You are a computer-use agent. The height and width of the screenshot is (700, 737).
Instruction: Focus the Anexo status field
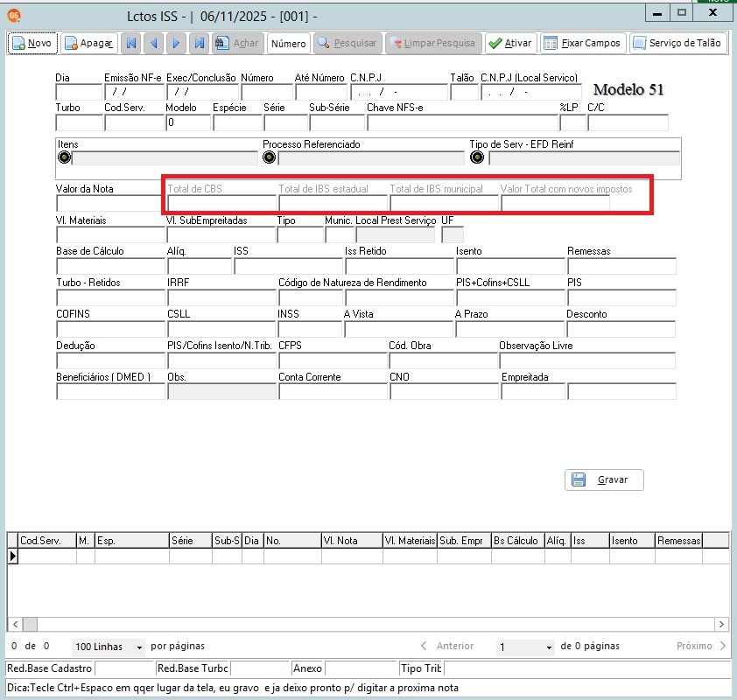pos(361,668)
